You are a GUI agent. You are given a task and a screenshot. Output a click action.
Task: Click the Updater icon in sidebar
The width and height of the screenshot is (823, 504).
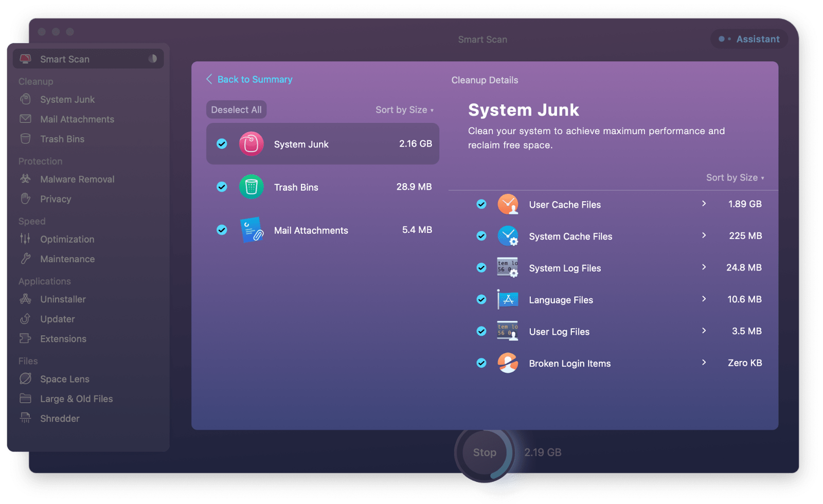25,319
